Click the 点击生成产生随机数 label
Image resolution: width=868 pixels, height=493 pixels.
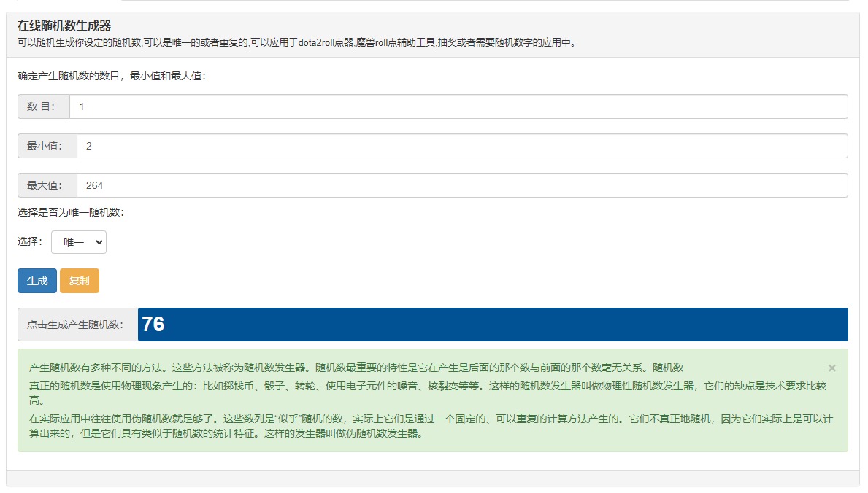(x=77, y=325)
